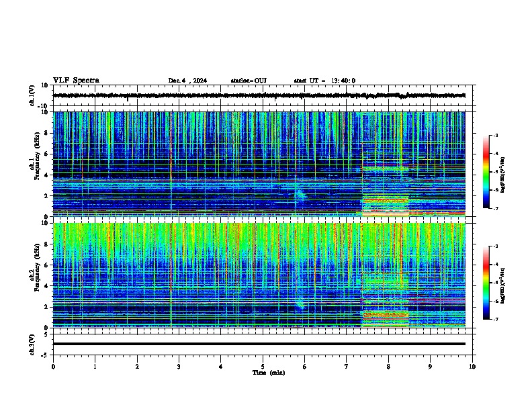Click the "ch.3(V)" axis label
This screenshot has height=411, width=532.
click(32, 345)
